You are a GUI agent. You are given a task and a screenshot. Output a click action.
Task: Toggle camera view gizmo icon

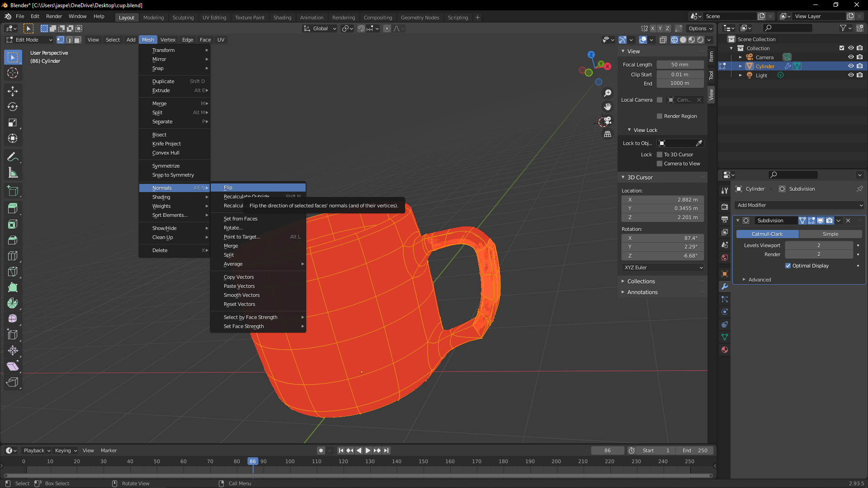tap(608, 121)
